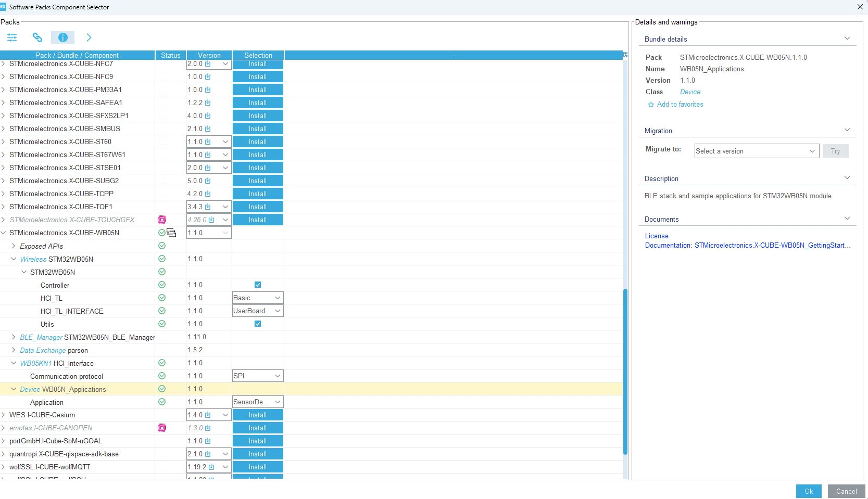Click download icon beside X-CUBE-SAFEA1 version
This screenshot has width=868, height=499.
208,103
